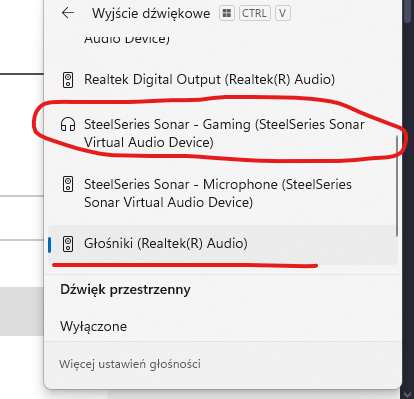The image size is (414, 399).
Task: Click the speaker icon beside Głośniki
Action: (x=68, y=244)
